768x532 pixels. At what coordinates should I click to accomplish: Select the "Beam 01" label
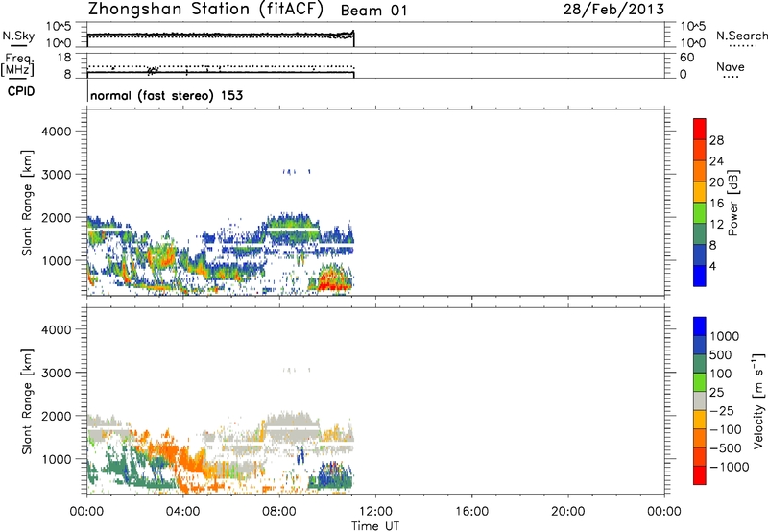(373, 11)
